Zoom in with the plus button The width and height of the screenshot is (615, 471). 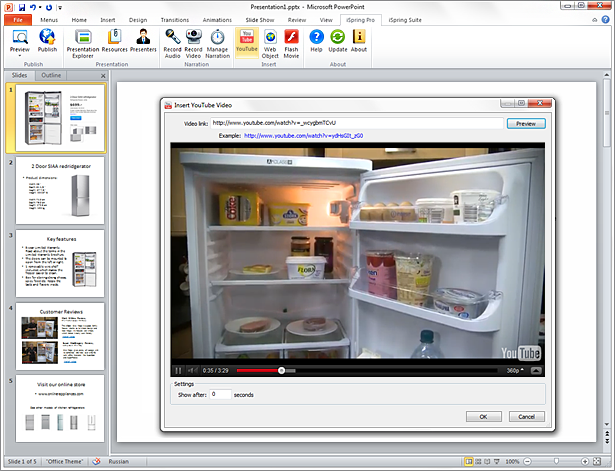pos(585,461)
